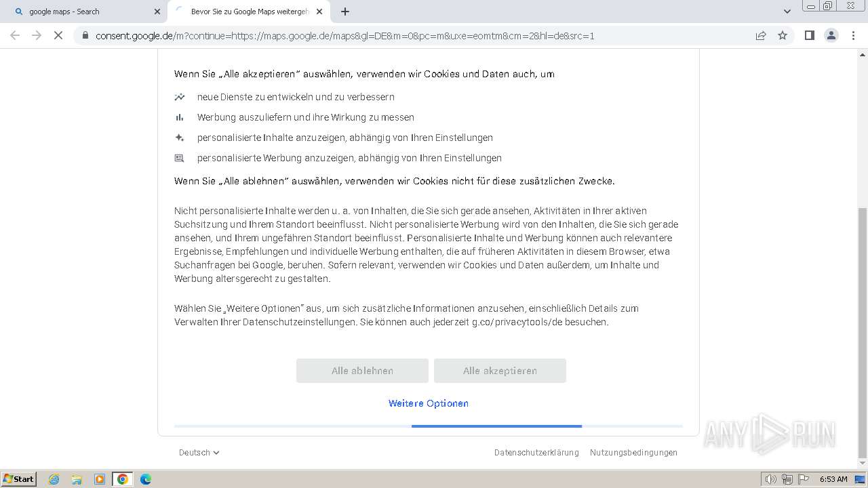
Task: Click the address bar URL
Action: [345, 35]
